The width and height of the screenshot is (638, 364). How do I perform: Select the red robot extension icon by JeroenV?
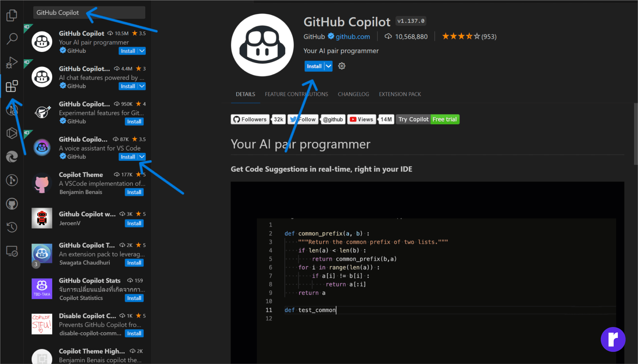[x=42, y=218]
